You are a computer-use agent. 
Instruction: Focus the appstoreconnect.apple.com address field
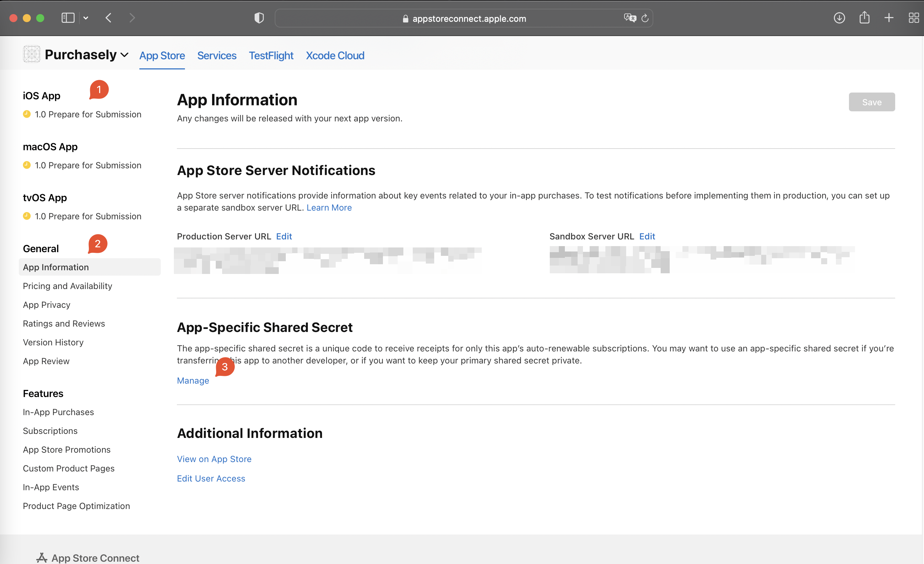click(x=464, y=18)
